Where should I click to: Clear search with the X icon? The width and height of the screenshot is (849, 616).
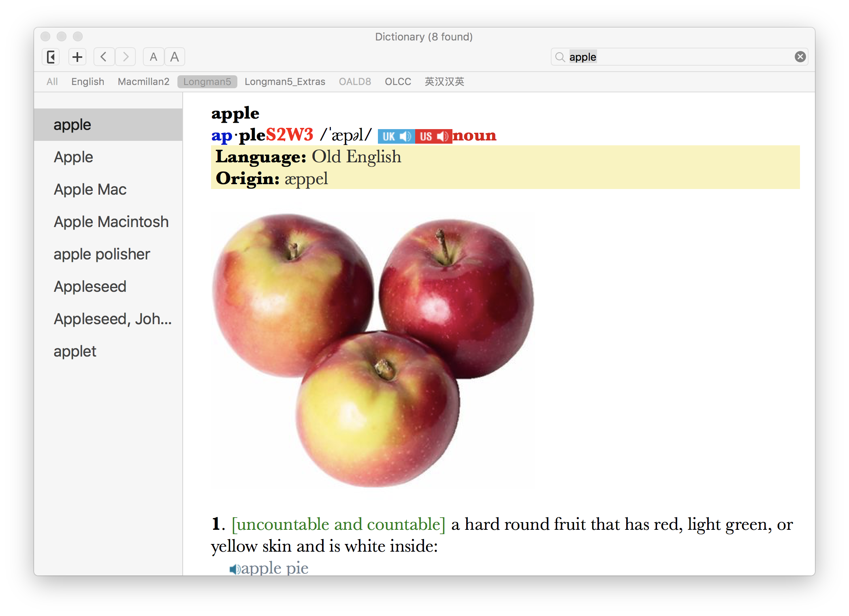800,57
